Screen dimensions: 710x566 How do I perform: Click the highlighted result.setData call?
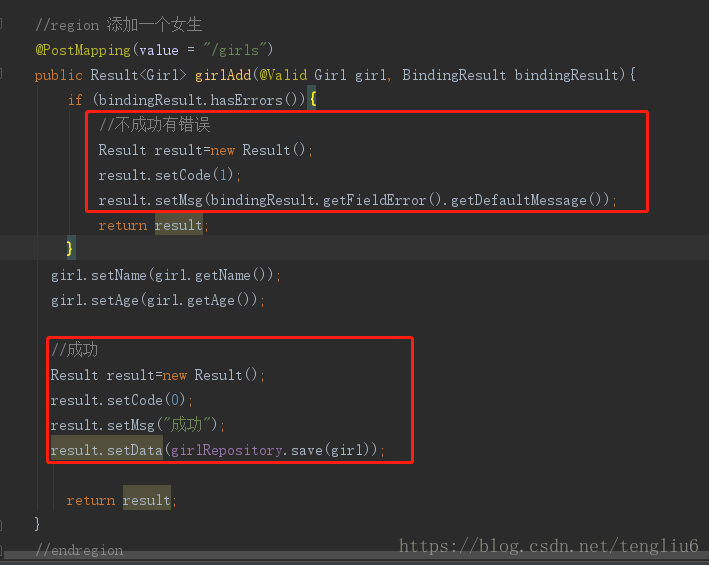click(x=106, y=450)
